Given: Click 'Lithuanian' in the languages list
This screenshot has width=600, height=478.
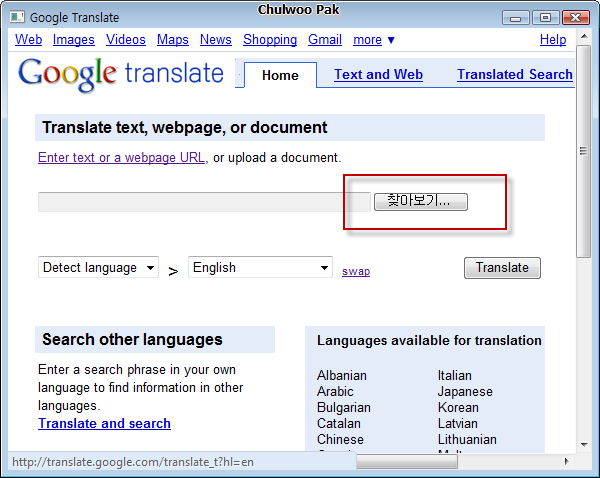Looking at the screenshot, I should (467, 439).
